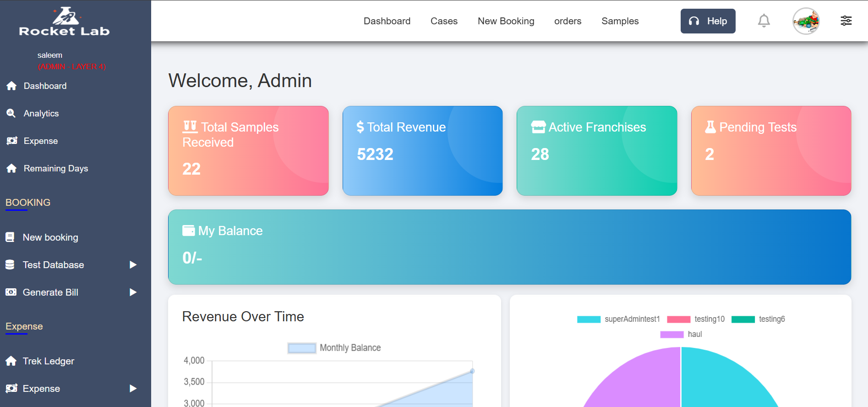Click the notification bell icon

click(x=764, y=21)
